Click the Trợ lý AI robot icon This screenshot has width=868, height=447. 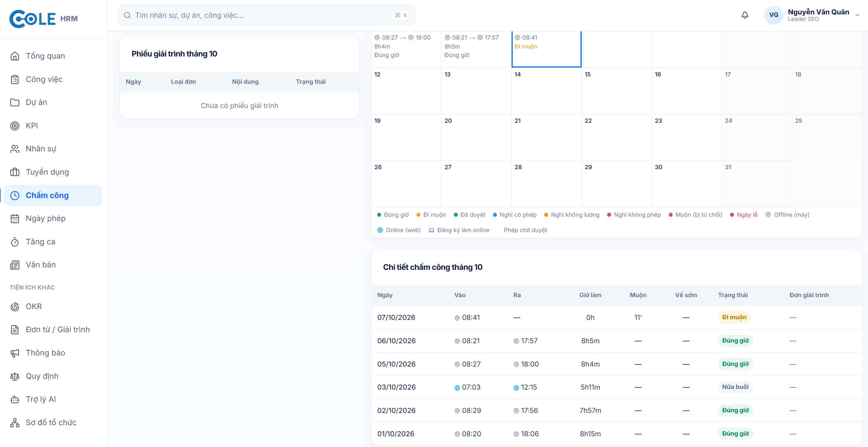tap(15, 399)
